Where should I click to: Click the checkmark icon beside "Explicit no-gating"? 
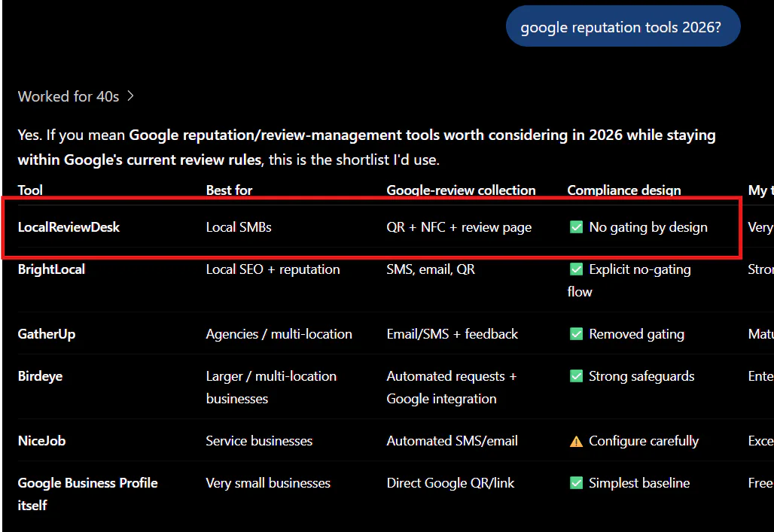tap(576, 269)
